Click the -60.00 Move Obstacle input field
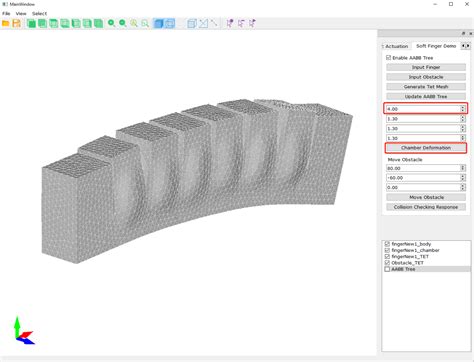 pos(423,178)
